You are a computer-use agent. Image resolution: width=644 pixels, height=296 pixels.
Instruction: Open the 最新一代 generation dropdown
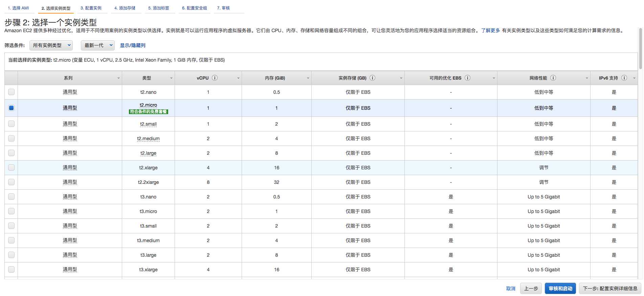[x=98, y=45]
